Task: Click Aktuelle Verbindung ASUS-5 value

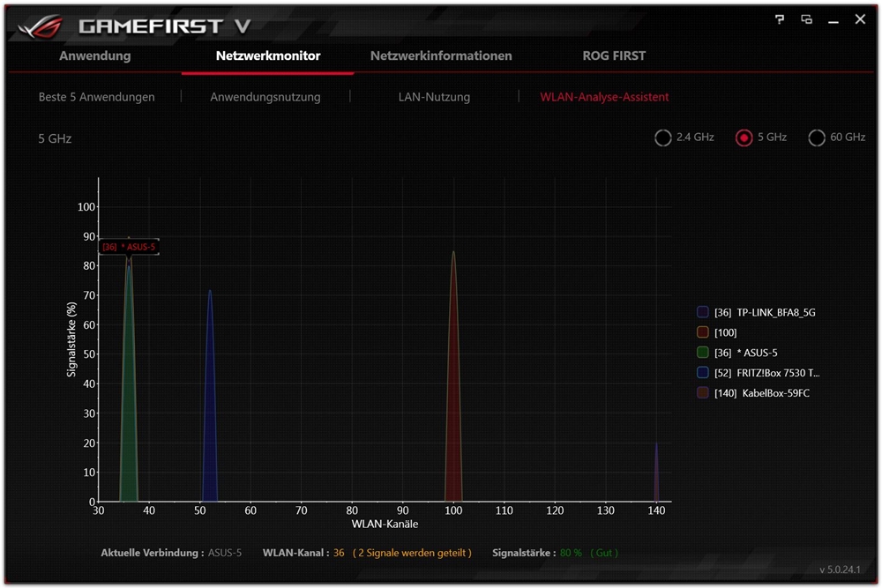Action: [x=225, y=553]
